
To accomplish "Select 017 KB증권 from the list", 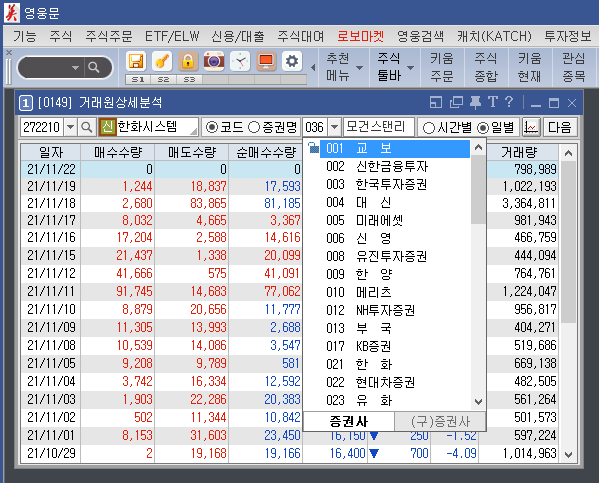I will coord(395,346).
